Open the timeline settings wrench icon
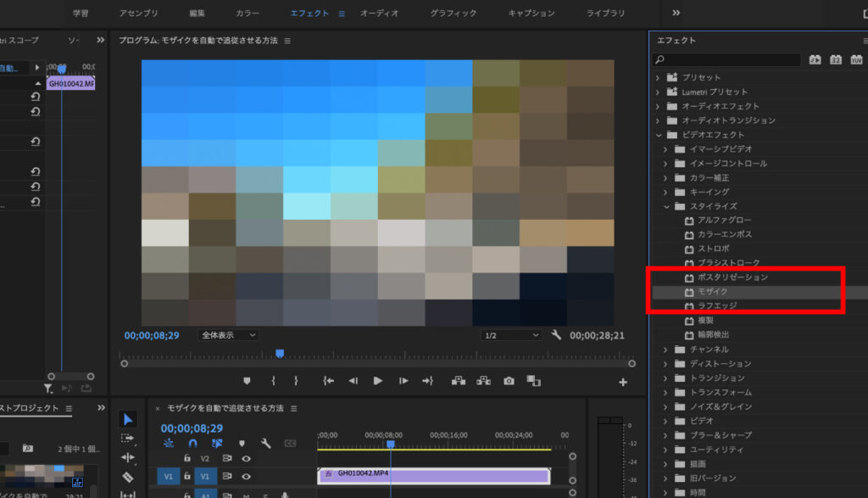Screen dimensions: 868x498 tap(265, 444)
